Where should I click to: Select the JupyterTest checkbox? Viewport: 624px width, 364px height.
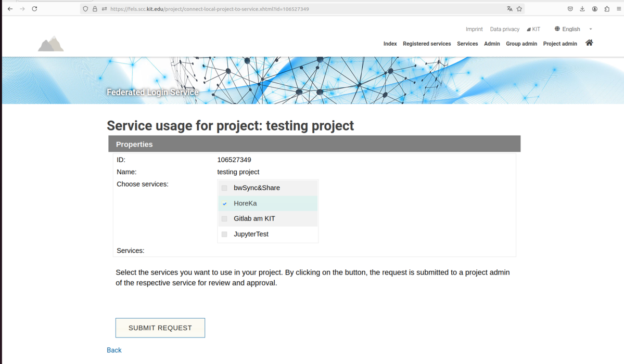[224, 235]
